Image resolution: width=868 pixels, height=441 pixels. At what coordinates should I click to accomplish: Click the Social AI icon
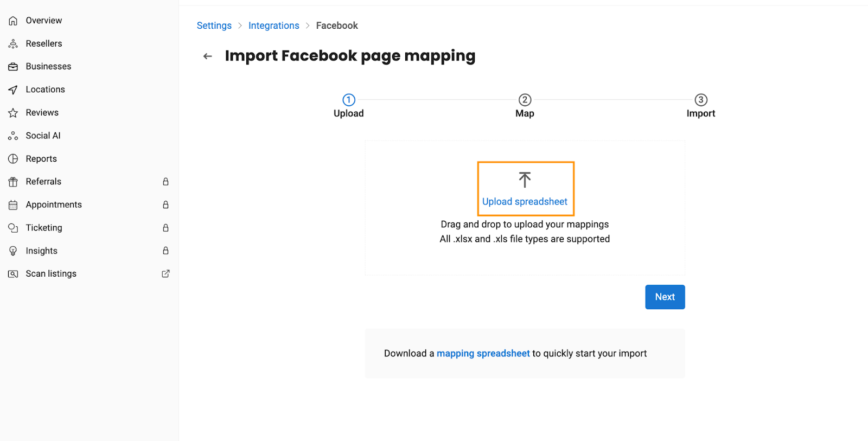(x=13, y=136)
